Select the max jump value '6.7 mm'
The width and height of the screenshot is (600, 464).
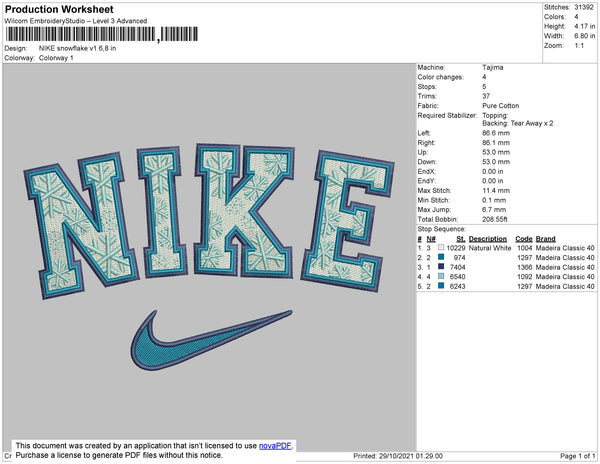point(494,210)
